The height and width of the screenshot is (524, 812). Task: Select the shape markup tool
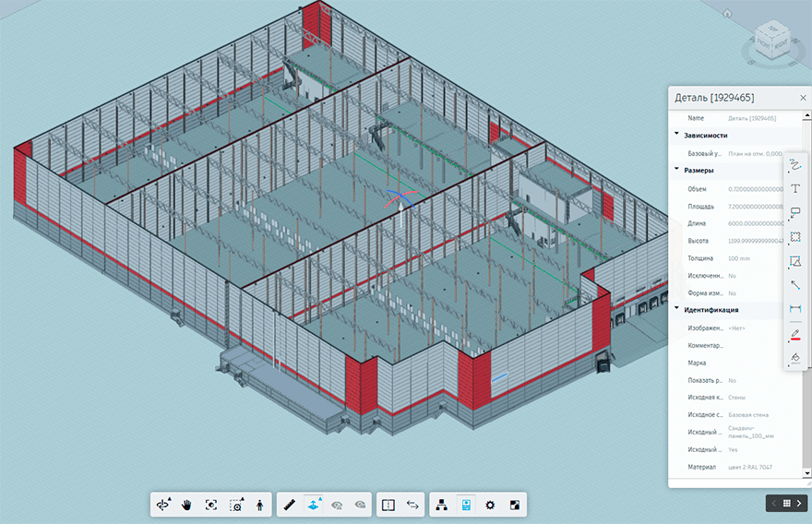[x=795, y=261]
